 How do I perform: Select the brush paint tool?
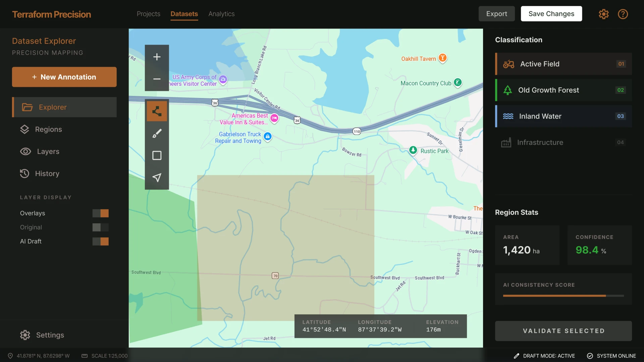pyautogui.click(x=157, y=133)
